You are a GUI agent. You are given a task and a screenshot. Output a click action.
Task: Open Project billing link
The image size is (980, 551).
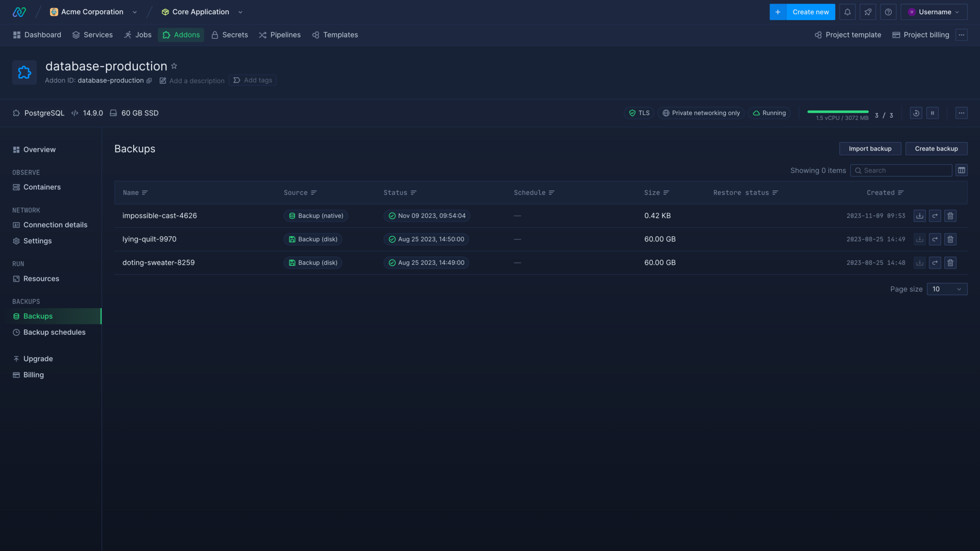click(921, 35)
